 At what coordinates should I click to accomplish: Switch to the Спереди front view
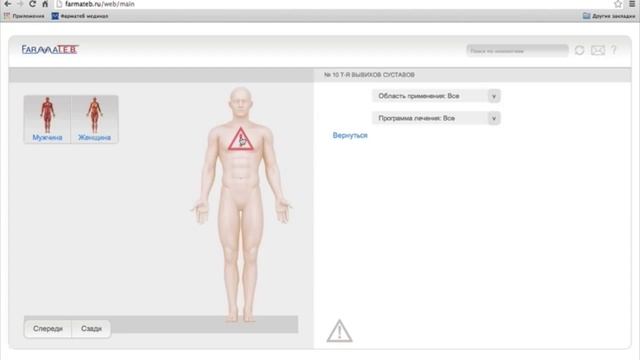pos(48,329)
